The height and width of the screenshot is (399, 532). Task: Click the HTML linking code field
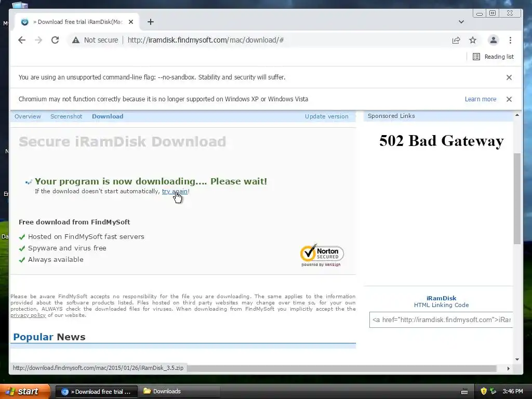click(x=441, y=320)
